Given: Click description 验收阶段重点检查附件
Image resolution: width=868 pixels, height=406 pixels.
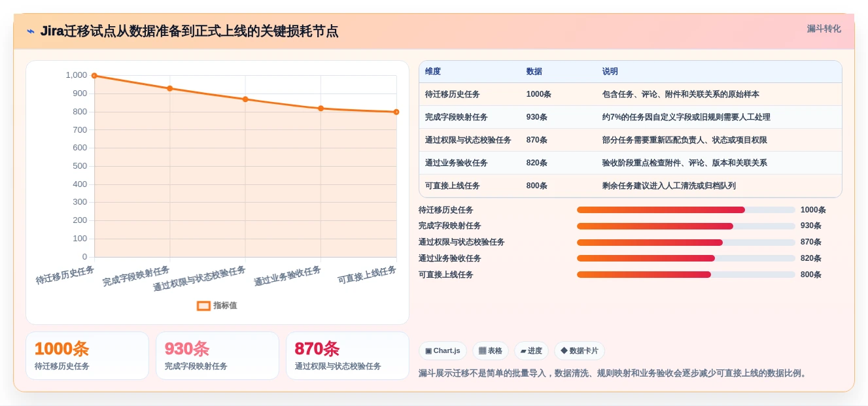Looking at the screenshot, I should [685, 163].
